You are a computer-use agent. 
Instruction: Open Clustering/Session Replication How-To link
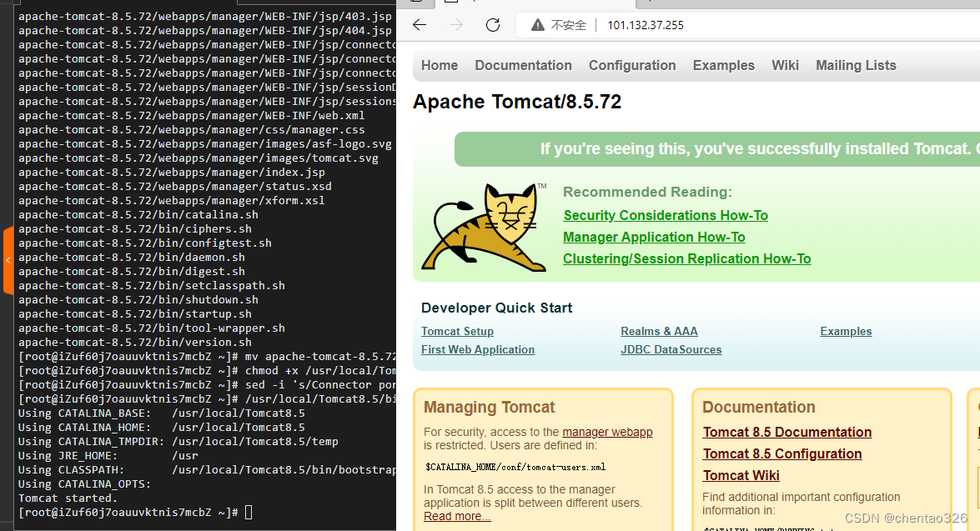[x=687, y=258]
